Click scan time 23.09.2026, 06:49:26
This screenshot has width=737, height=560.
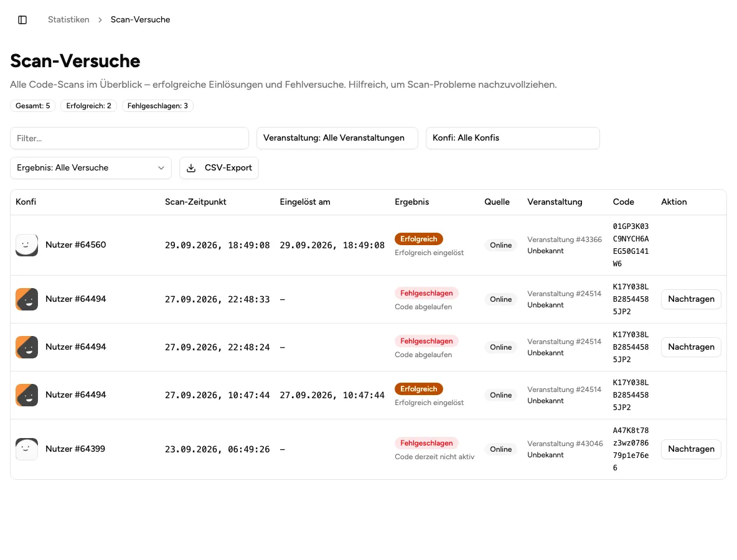point(217,449)
